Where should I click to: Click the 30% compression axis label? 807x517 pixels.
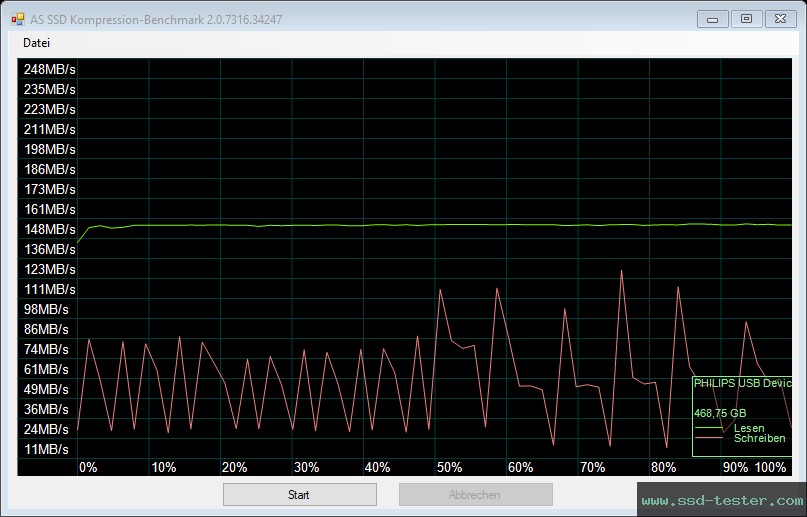[307, 468]
